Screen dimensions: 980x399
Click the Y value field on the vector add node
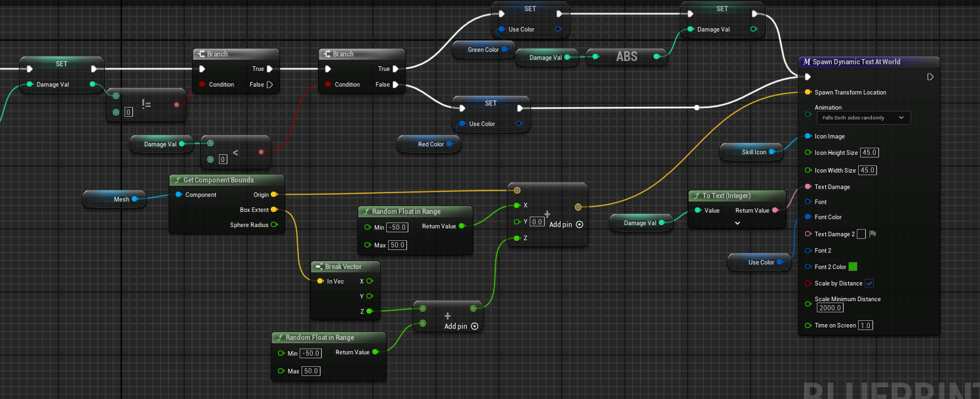tap(538, 222)
